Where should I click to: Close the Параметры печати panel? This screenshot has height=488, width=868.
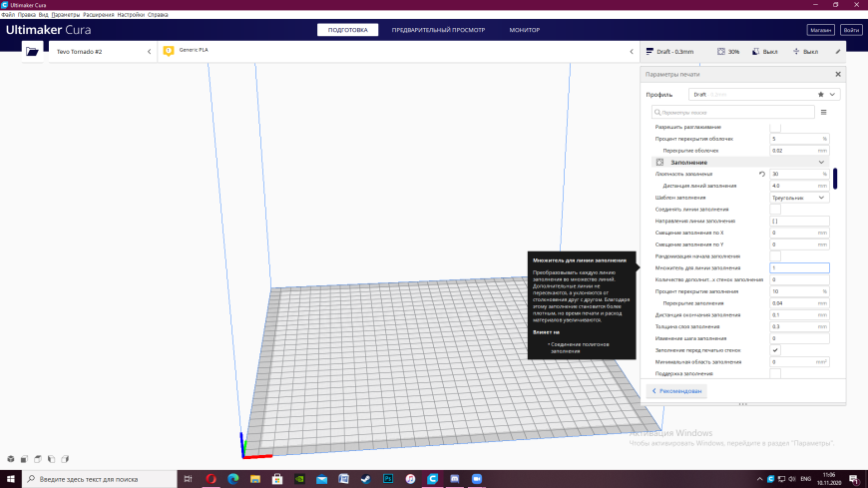838,74
